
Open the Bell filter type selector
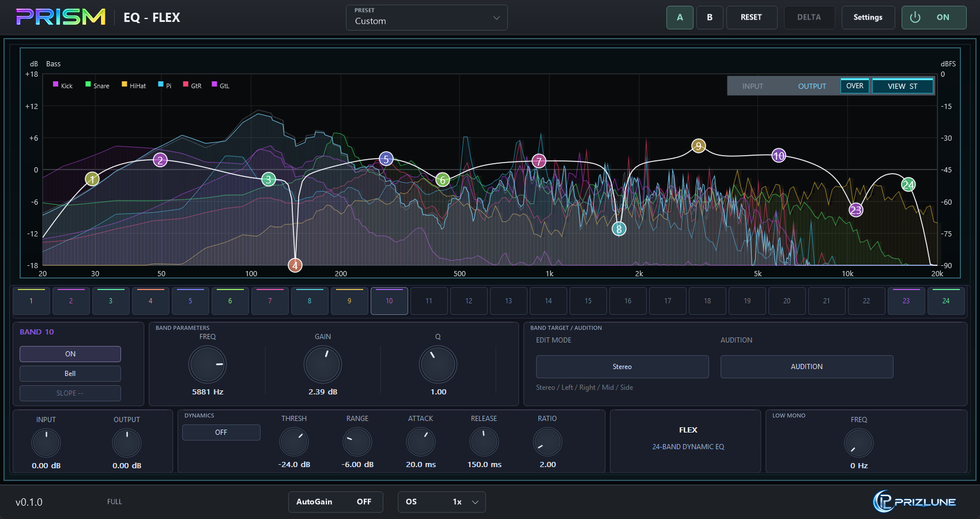tap(70, 374)
